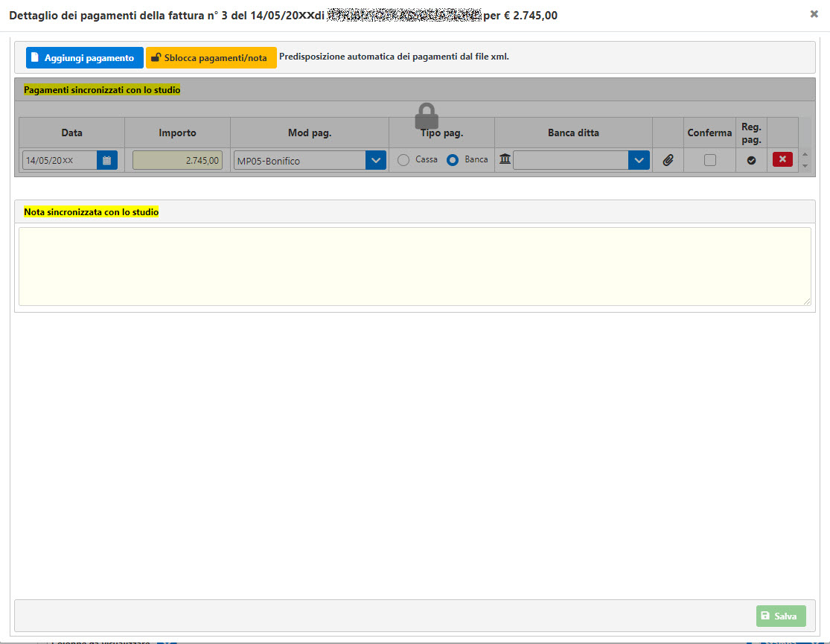Click the bank building icon

(x=505, y=159)
